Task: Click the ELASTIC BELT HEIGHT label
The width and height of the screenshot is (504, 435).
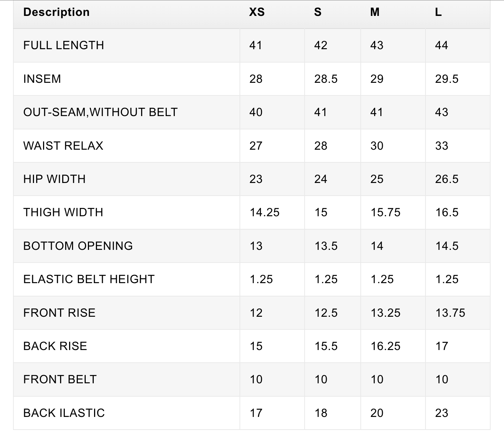Action: 89,280
